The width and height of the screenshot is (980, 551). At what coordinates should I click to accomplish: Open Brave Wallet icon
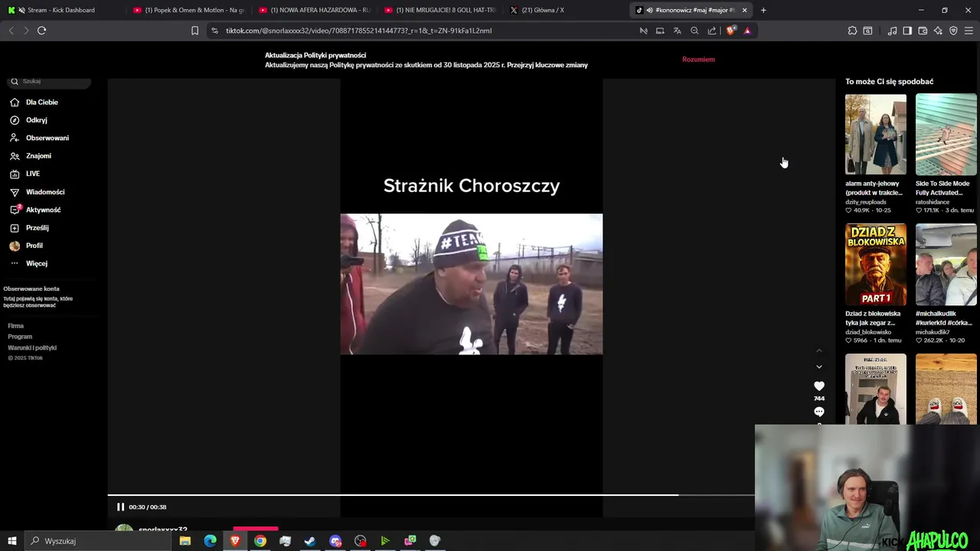(x=923, y=31)
